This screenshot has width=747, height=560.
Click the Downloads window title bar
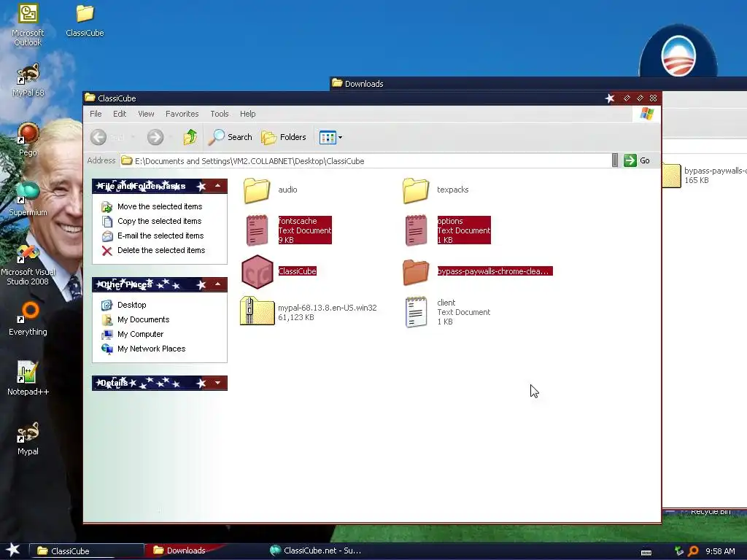538,83
